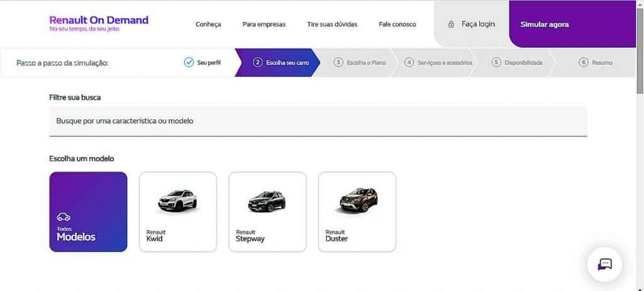The width and height of the screenshot is (644, 291).
Task: Focus the Busque por uma característica search field
Action: [318, 121]
